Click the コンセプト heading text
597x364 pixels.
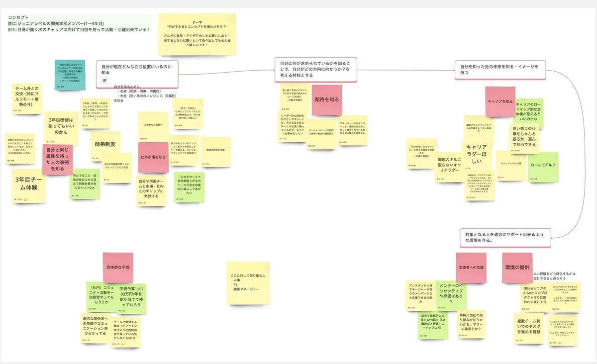18,17
